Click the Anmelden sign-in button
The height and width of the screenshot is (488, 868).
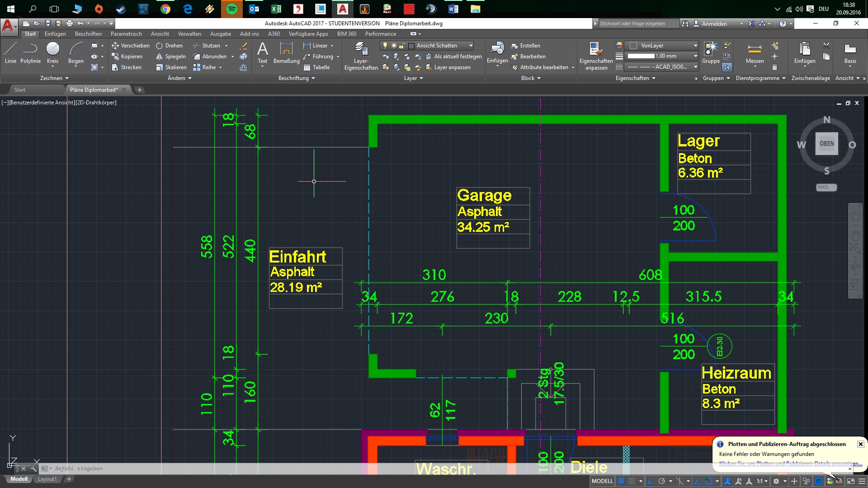714,23
